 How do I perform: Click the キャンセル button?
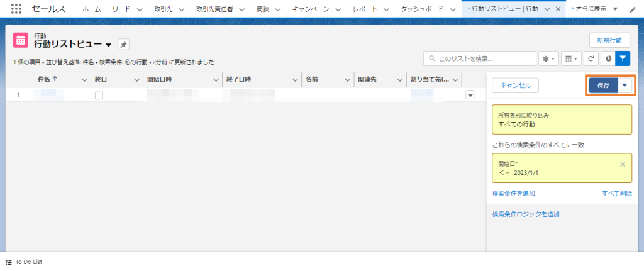coord(515,86)
